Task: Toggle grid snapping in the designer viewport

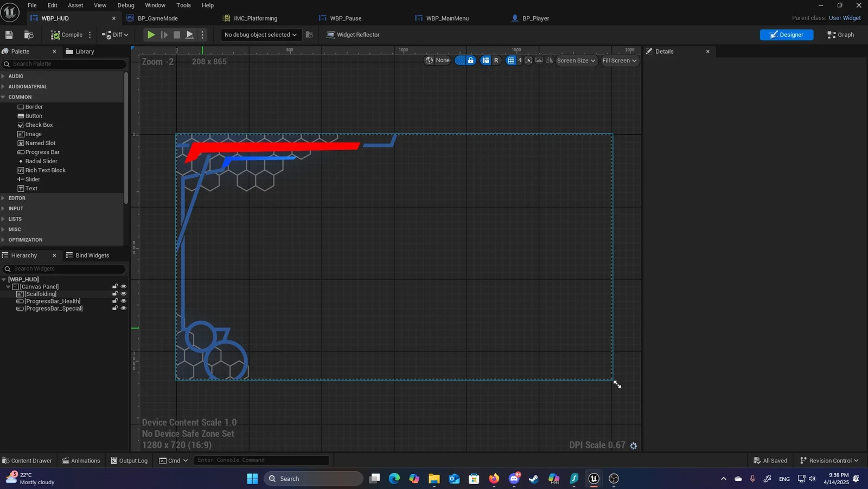Action: 510,60
